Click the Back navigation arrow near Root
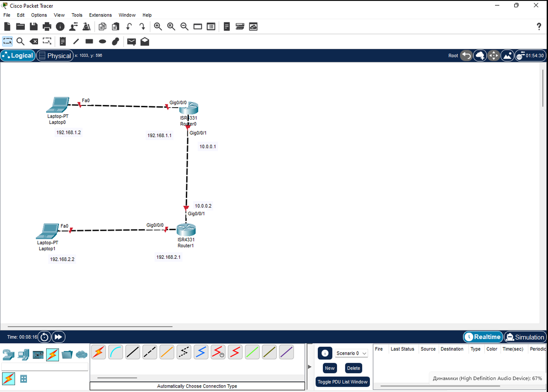Viewport: 548px width, 392px height. click(466, 56)
